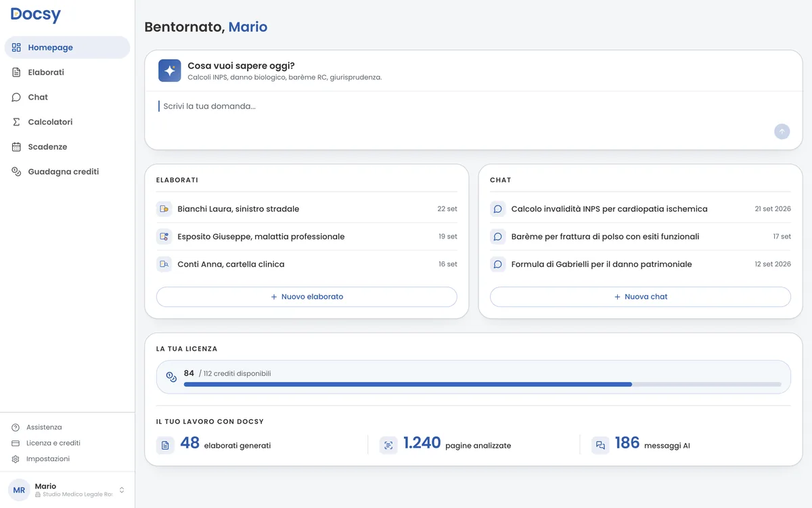Expand the Mario account switcher chevron
The width and height of the screenshot is (812, 508).
coord(122,490)
